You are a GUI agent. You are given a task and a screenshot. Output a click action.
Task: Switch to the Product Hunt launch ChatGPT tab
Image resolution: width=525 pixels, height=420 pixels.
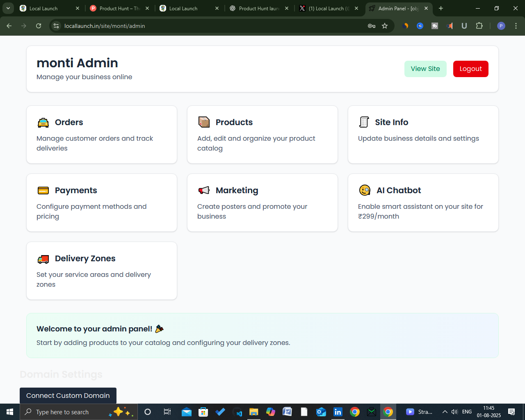coord(259,8)
